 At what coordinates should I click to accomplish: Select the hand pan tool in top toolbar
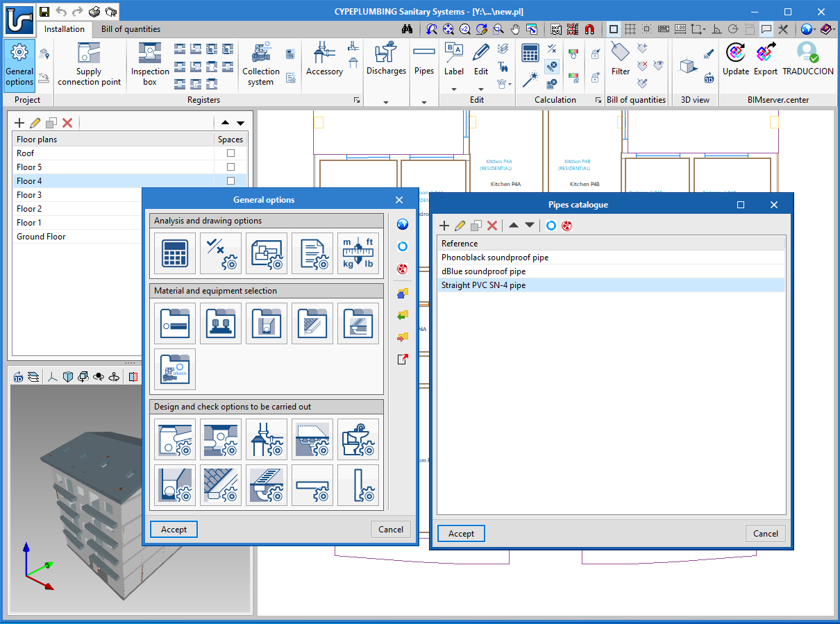click(516, 29)
